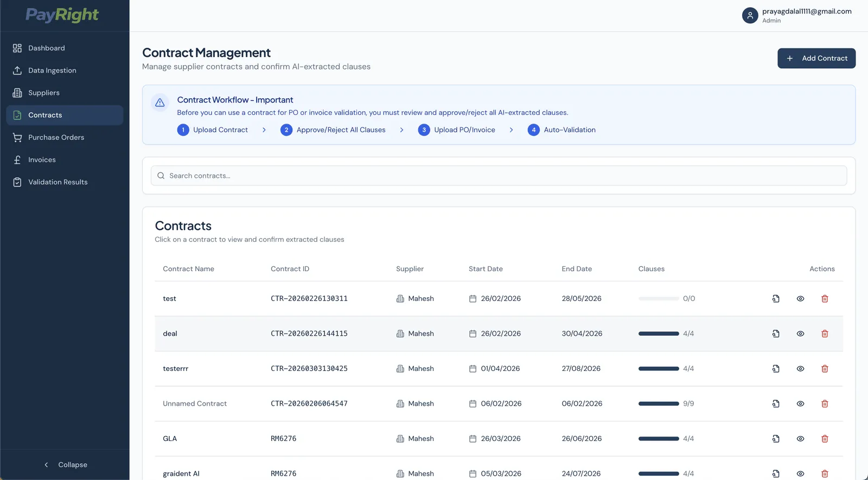View Unnamed Contract with eye icon
This screenshot has width=868, height=480.
800,404
